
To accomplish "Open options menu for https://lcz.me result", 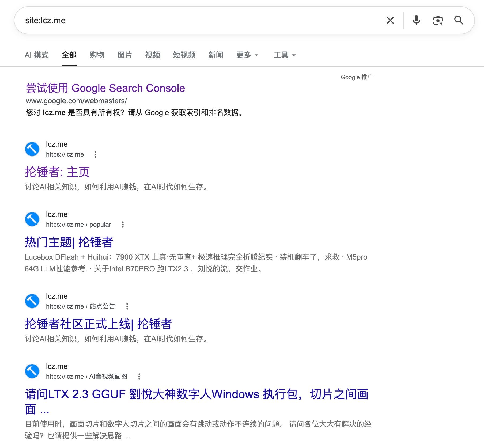I will click(96, 154).
